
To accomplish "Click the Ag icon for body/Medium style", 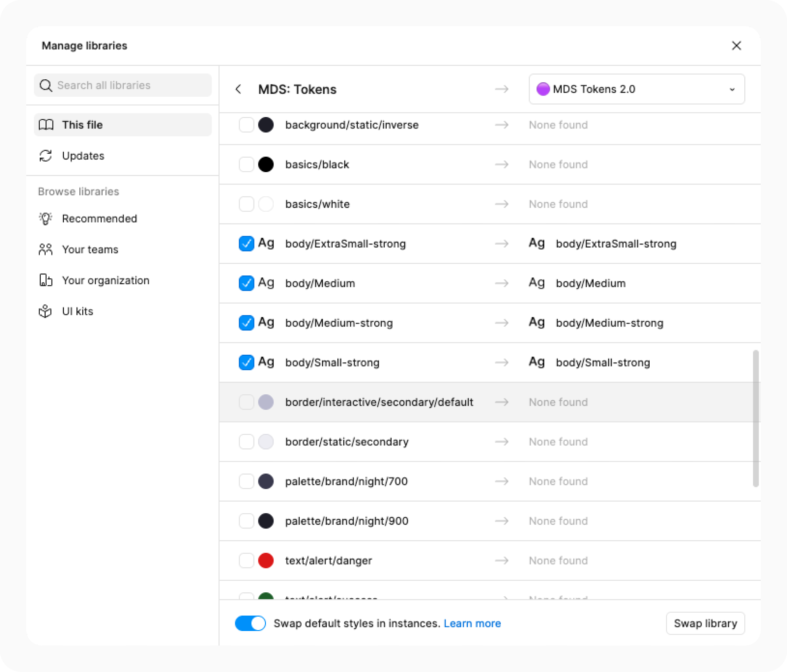I will pos(266,283).
